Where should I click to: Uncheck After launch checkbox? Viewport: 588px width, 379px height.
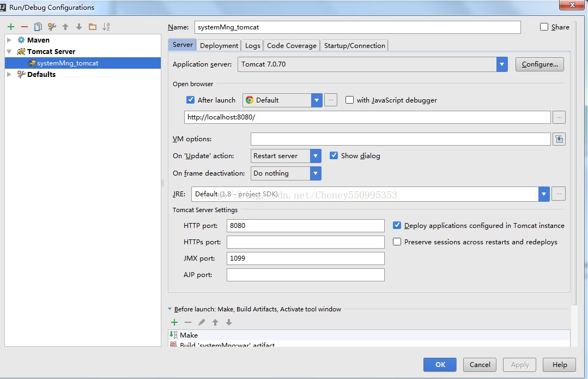pyautogui.click(x=191, y=100)
